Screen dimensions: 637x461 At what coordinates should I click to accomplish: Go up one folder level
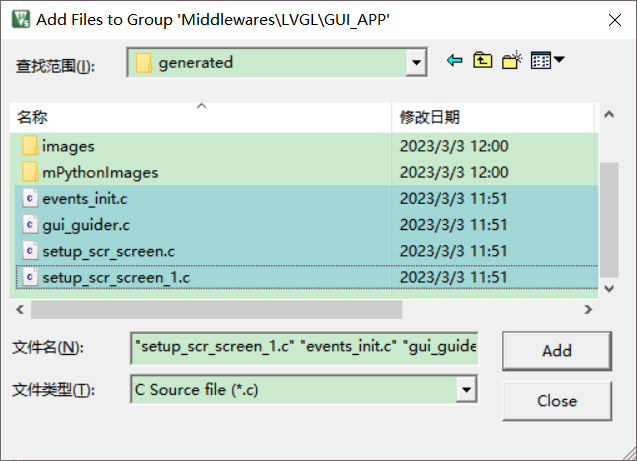click(x=482, y=61)
